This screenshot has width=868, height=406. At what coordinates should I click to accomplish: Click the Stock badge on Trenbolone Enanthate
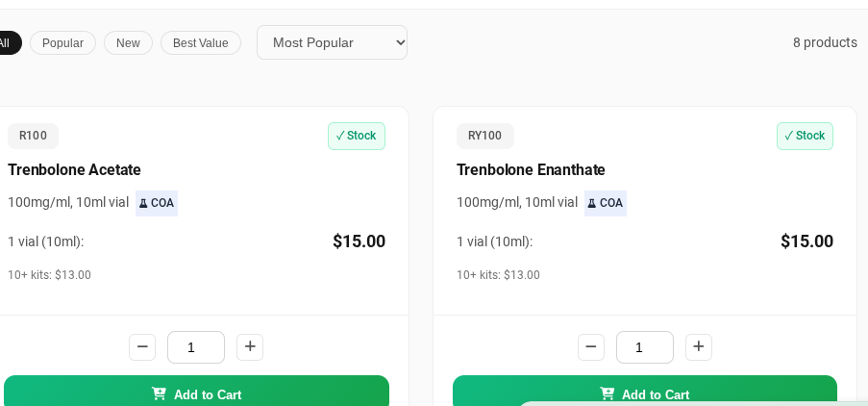(805, 136)
